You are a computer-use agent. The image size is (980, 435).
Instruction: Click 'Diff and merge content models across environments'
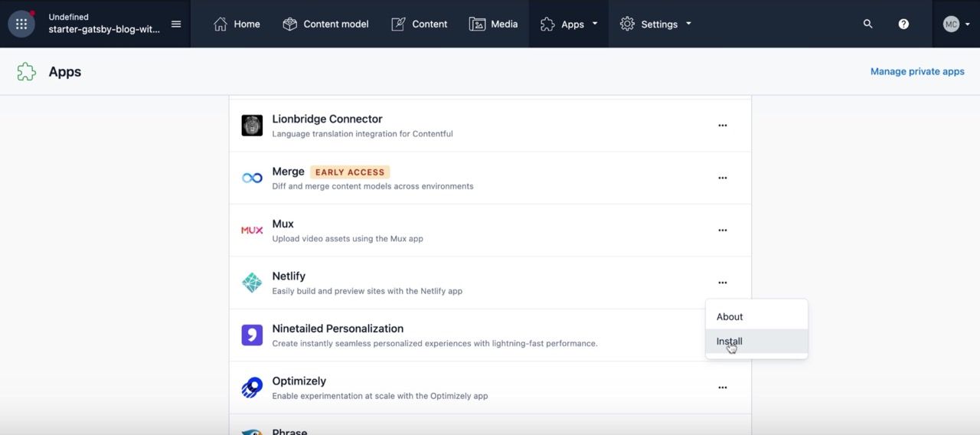373,186
